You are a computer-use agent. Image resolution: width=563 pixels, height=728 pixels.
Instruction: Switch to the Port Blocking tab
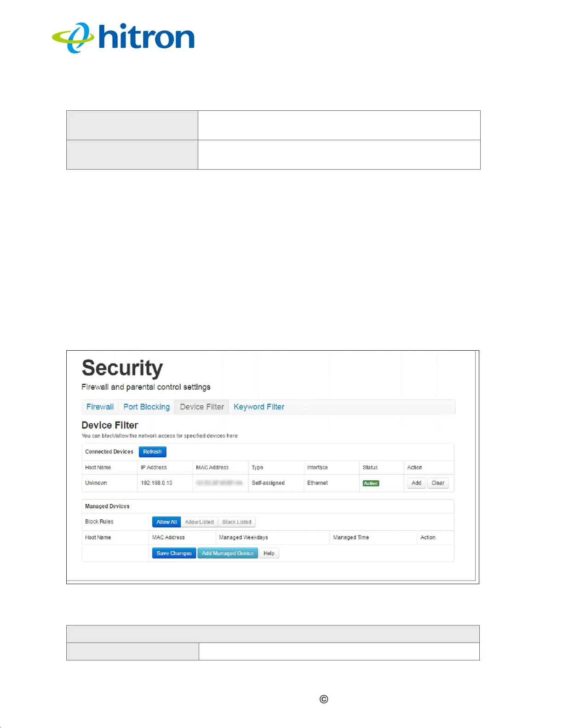(146, 407)
